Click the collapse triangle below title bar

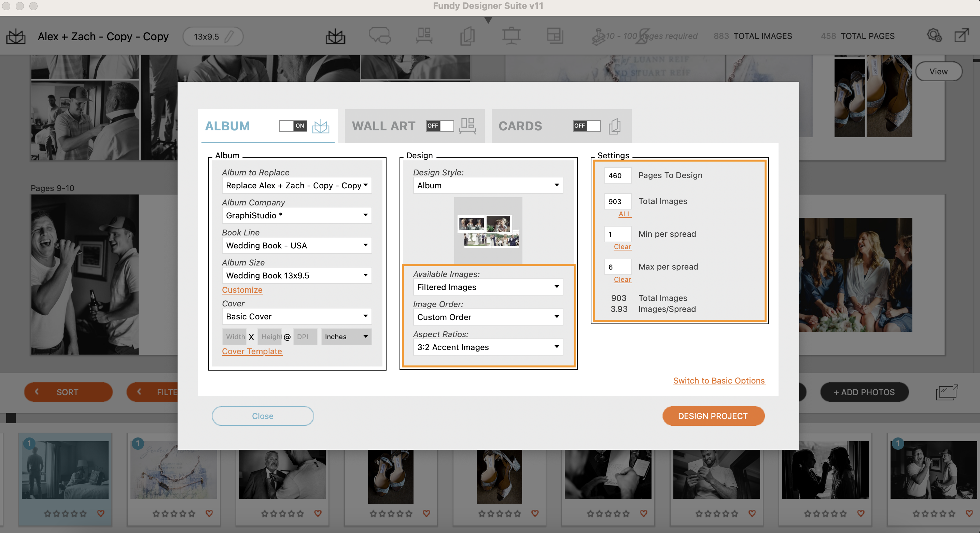489,20
